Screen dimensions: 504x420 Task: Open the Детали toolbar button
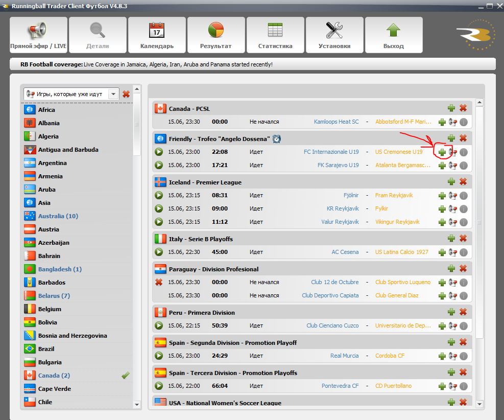(x=98, y=35)
